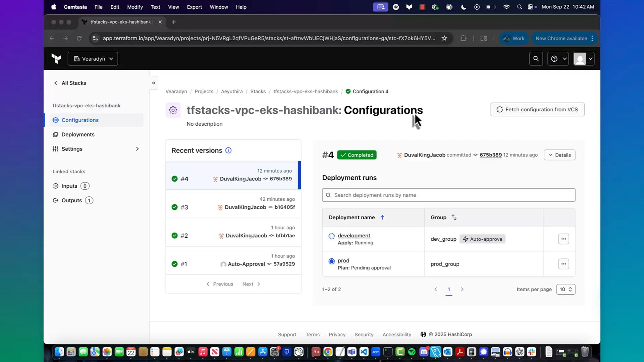
Task: Click the Recent versions info icon
Action: [228, 150]
